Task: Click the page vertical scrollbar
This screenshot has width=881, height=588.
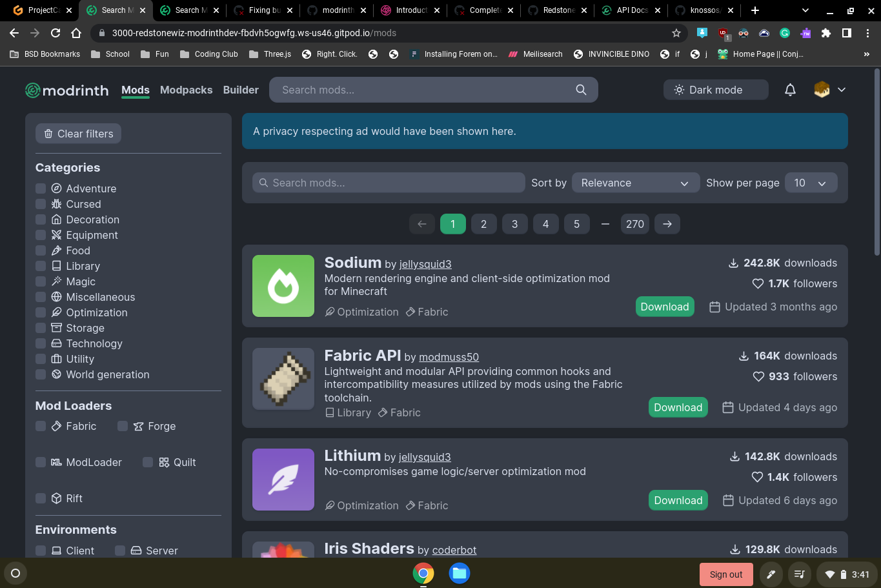Action: (x=876, y=161)
